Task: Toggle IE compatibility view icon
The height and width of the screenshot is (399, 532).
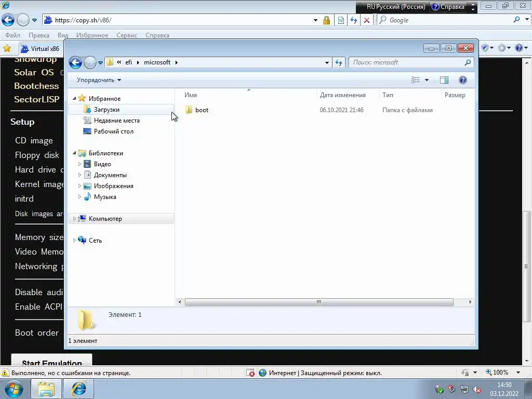Action: 341,20
